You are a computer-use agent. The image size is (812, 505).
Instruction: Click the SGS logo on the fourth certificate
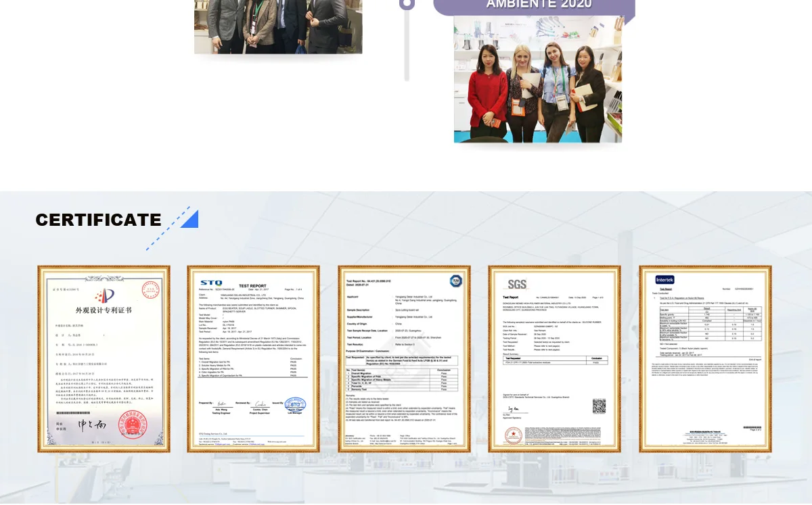pyautogui.click(x=516, y=284)
